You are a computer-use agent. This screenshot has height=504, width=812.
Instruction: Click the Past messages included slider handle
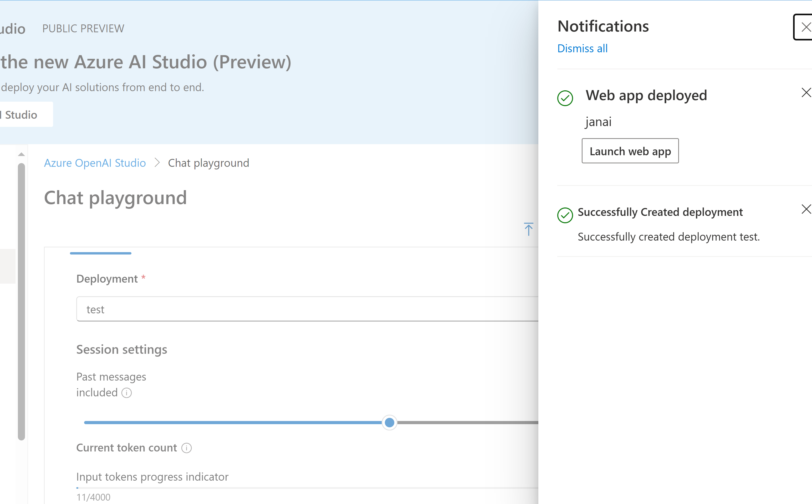[389, 423]
